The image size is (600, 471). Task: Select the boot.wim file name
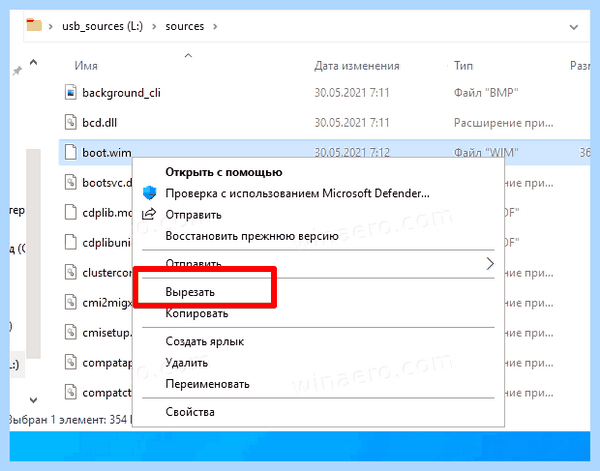[x=107, y=152]
